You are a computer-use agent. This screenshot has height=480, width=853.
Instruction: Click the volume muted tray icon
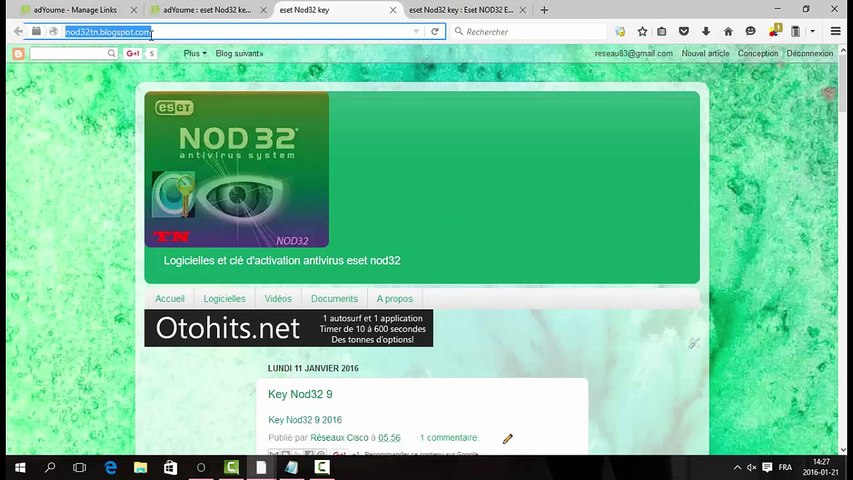(x=752, y=467)
